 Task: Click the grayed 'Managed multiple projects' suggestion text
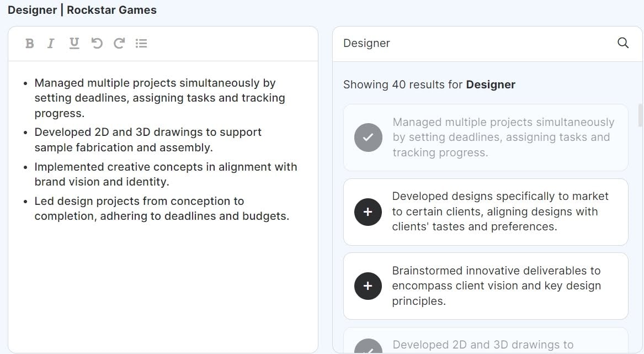point(504,137)
